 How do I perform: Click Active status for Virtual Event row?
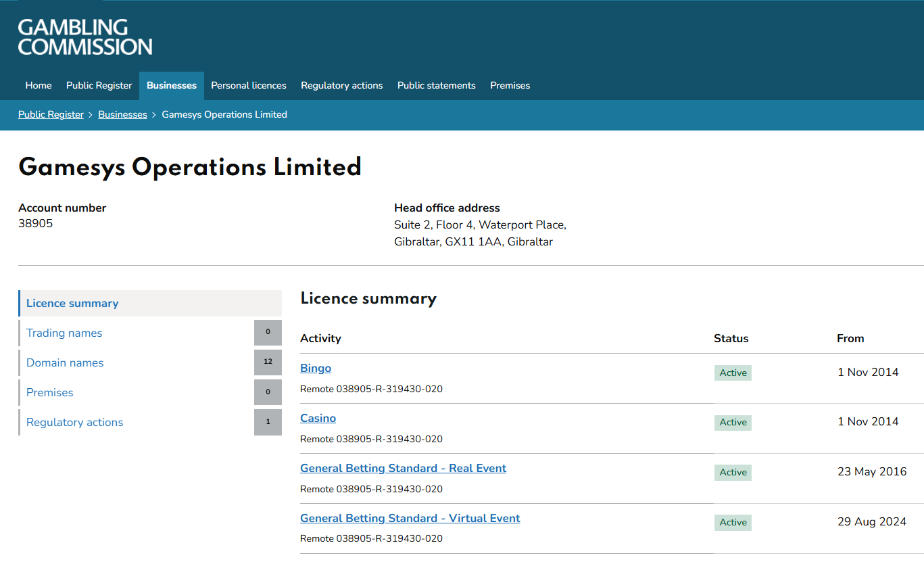point(733,522)
